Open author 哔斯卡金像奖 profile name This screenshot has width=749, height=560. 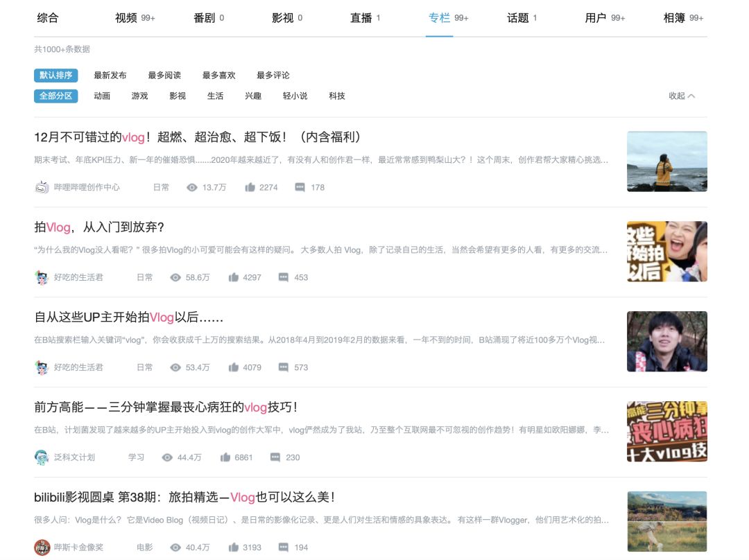click(x=79, y=548)
